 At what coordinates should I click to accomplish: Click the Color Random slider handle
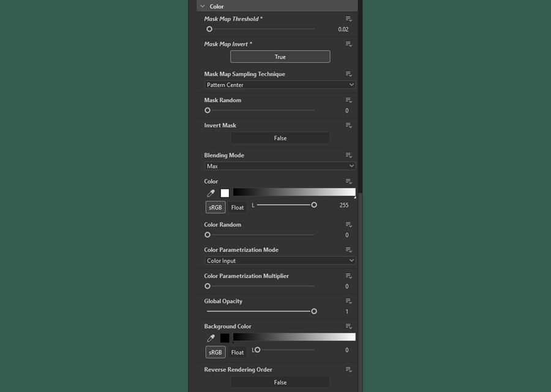pos(208,235)
